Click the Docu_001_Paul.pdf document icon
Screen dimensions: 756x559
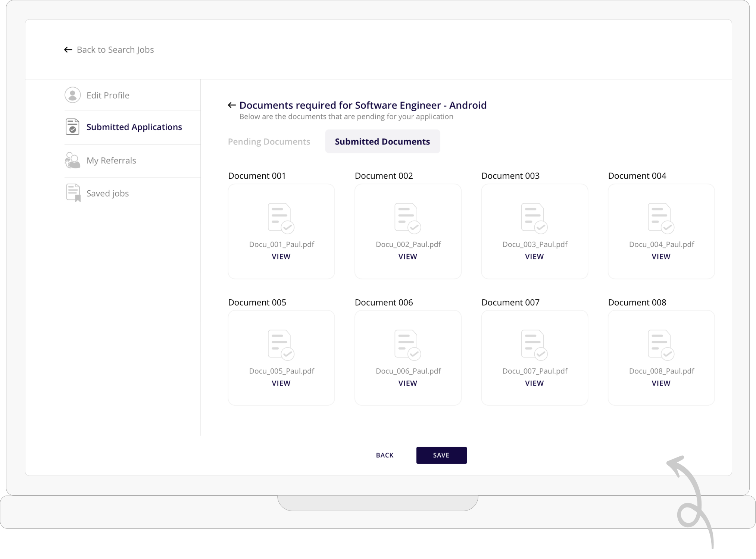(281, 218)
